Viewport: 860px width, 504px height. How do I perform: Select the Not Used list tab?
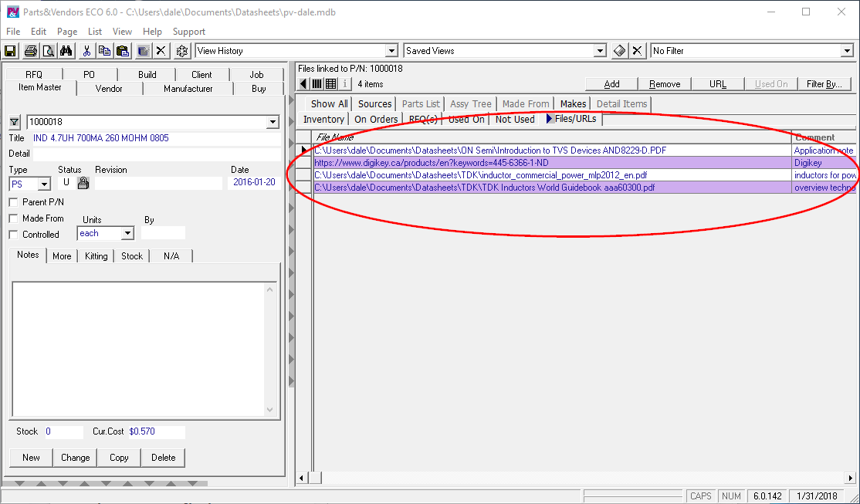(515, 119)
